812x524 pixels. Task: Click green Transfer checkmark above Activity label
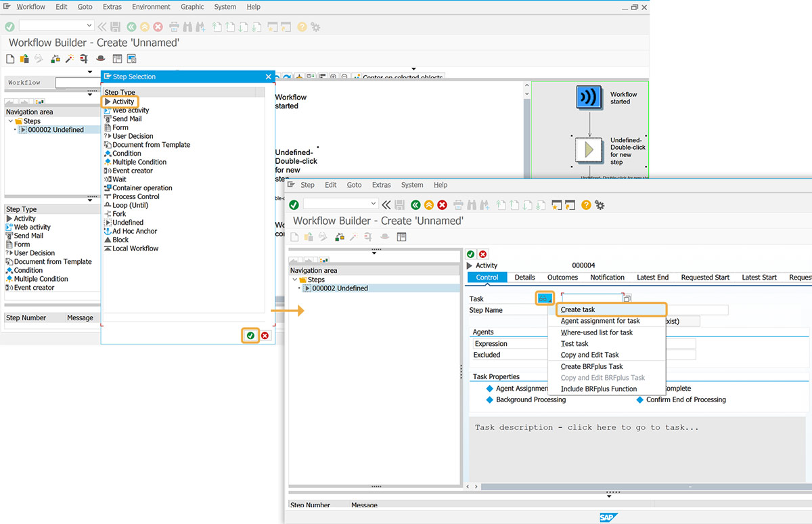click(x=471, y=254)
